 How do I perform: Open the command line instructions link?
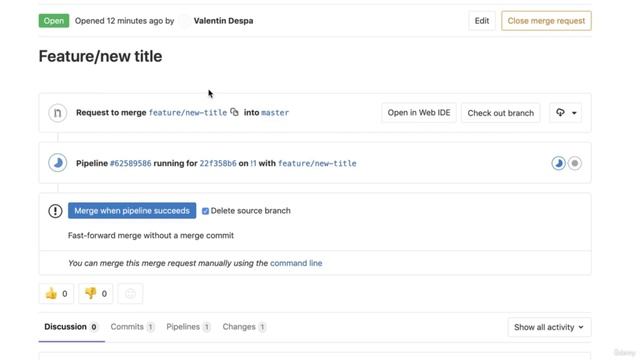pos(296,263)
